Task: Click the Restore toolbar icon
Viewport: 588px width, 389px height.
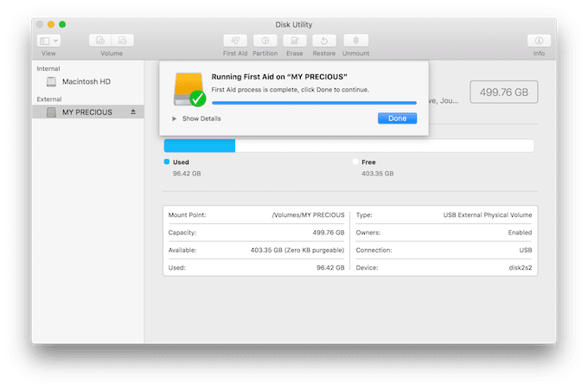Action: pos(324,41)
